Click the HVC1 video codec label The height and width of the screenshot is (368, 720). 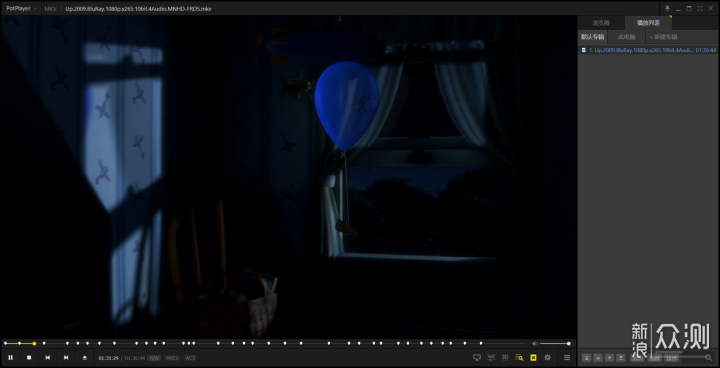(172, 358)
